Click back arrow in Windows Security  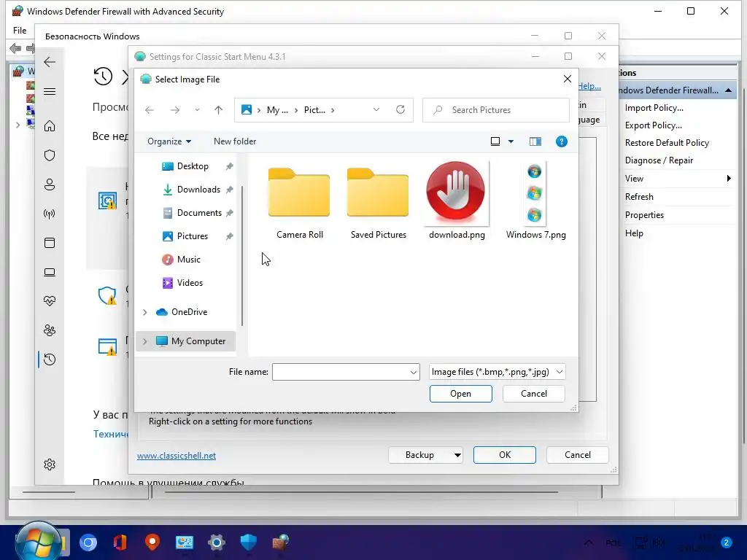(x=50, y=62)
